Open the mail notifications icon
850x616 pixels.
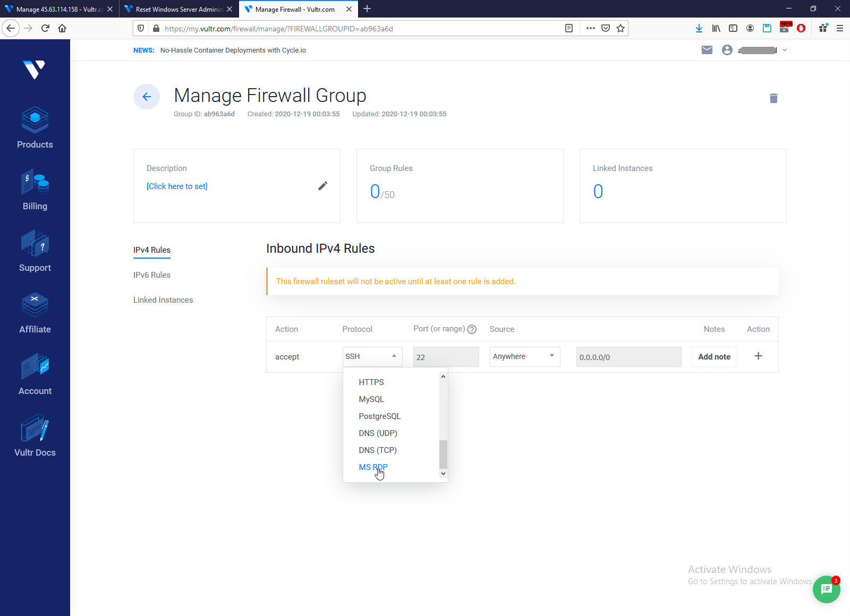[707, 50]
